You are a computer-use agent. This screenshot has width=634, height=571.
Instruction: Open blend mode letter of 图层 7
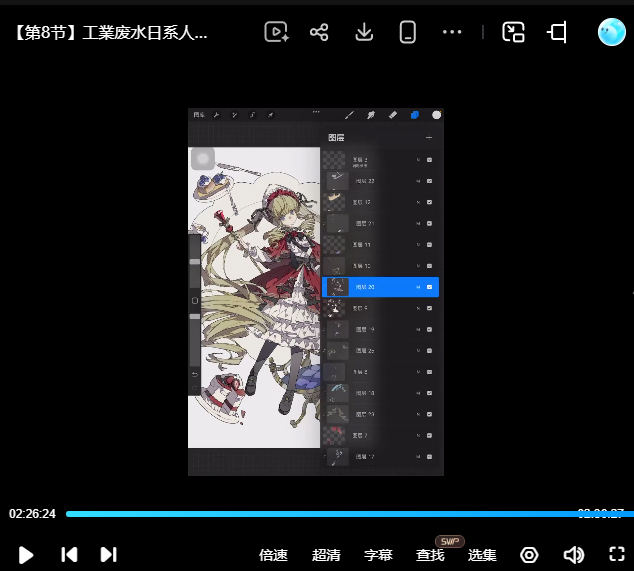418,436
